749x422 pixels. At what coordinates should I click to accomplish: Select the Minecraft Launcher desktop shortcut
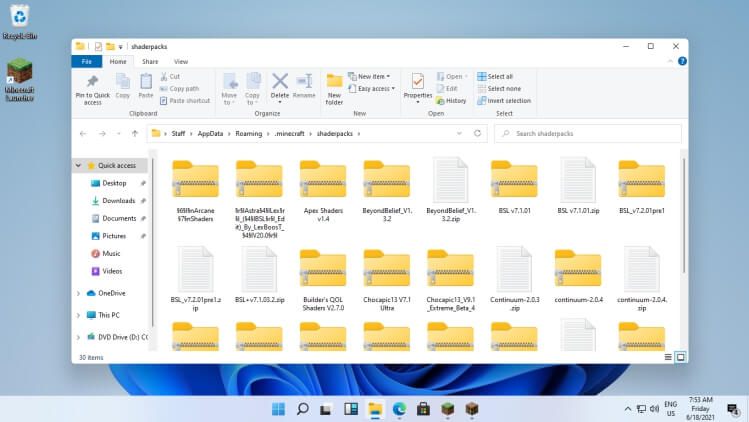[x=20, y=79]
